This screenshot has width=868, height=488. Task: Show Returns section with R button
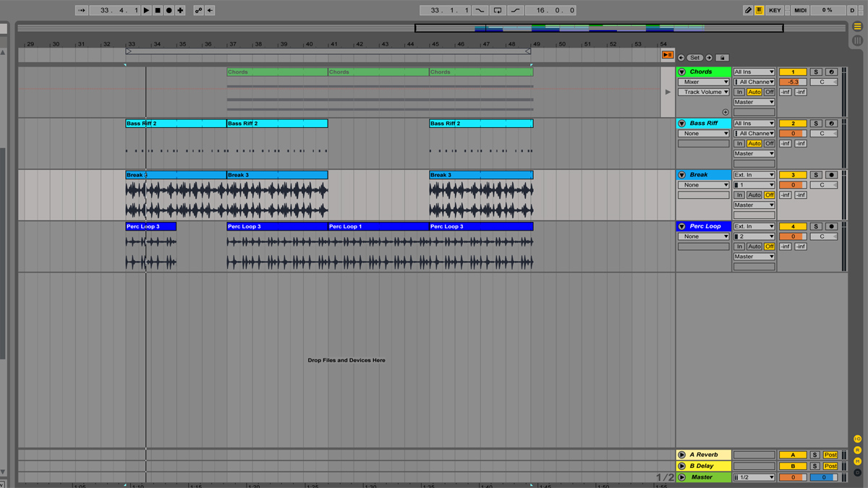pyautogui.click(x=858, y=450)
